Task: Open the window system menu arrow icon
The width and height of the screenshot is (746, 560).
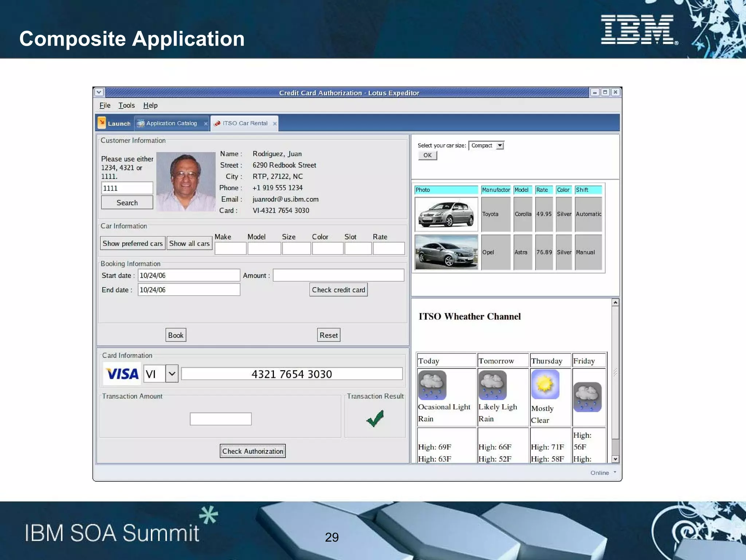Action: coord(99,93)
